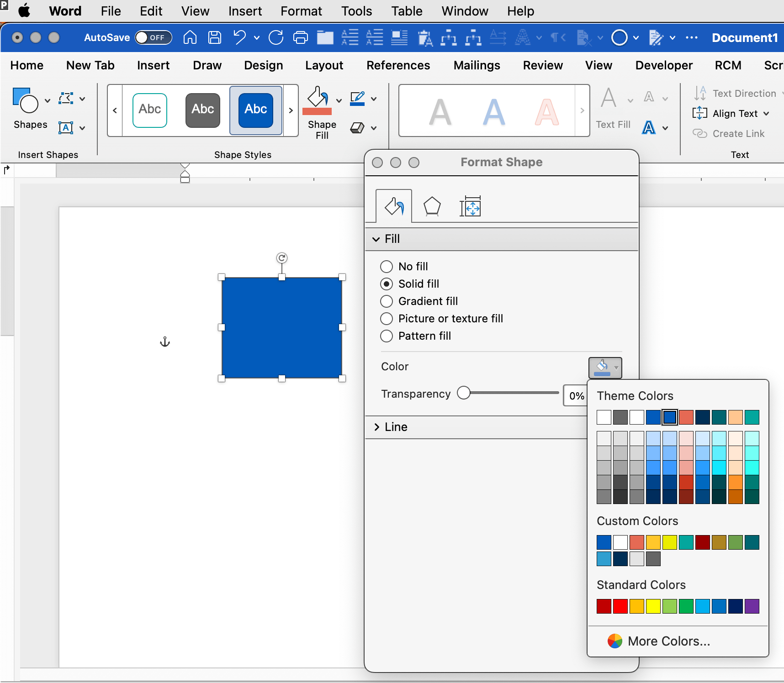The width and height of the screenshot is (784, 683).
Task: Select the No fill radio button
Action: click(387, 266)
